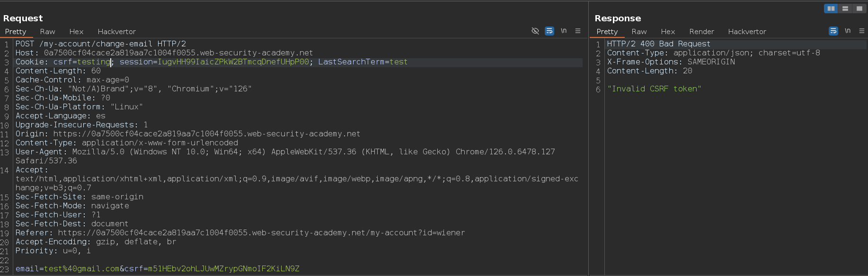Select the Hex tab in Request panel
Screen dimensions: 868x276
point(76,32)
